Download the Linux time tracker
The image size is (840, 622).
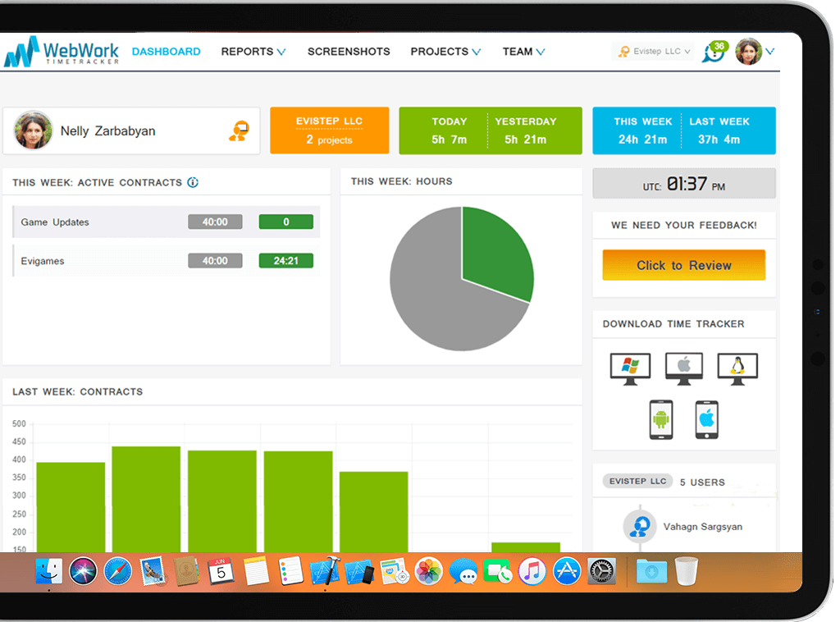(x=737, y=368)
